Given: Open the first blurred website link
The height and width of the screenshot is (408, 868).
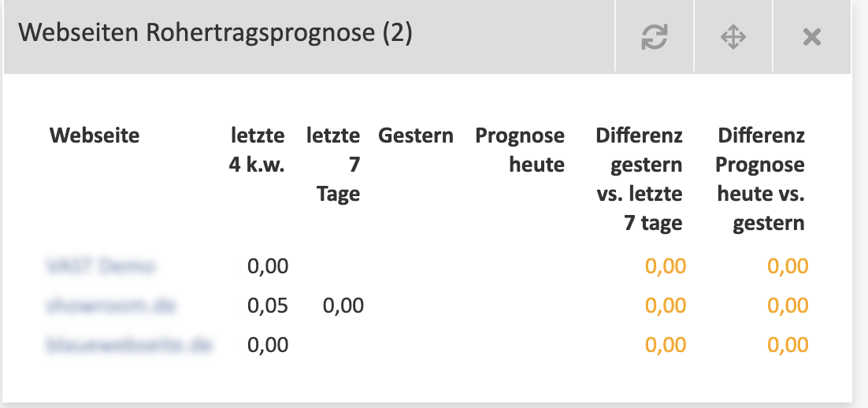Looking at the screenshot, I should (100, 266).
